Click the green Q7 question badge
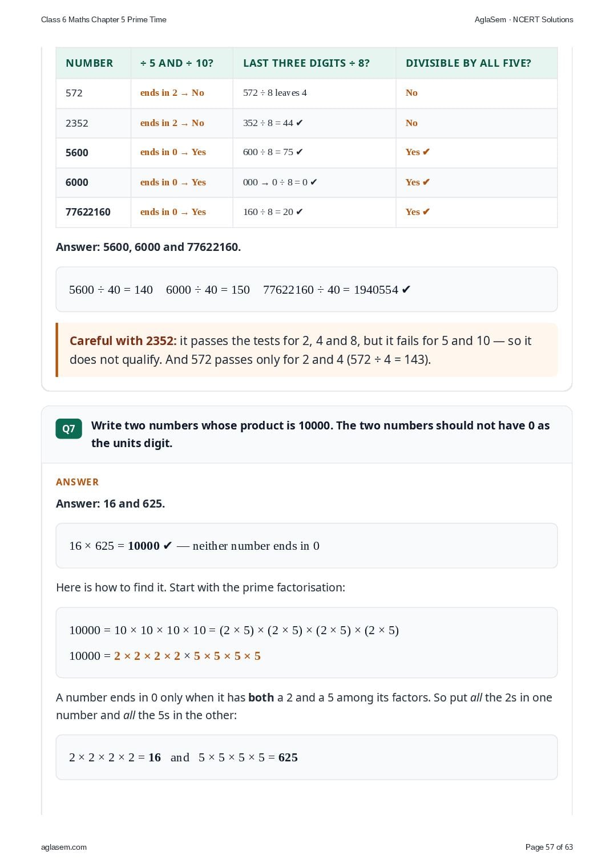The image size is (614, 868). pos(68,429)
